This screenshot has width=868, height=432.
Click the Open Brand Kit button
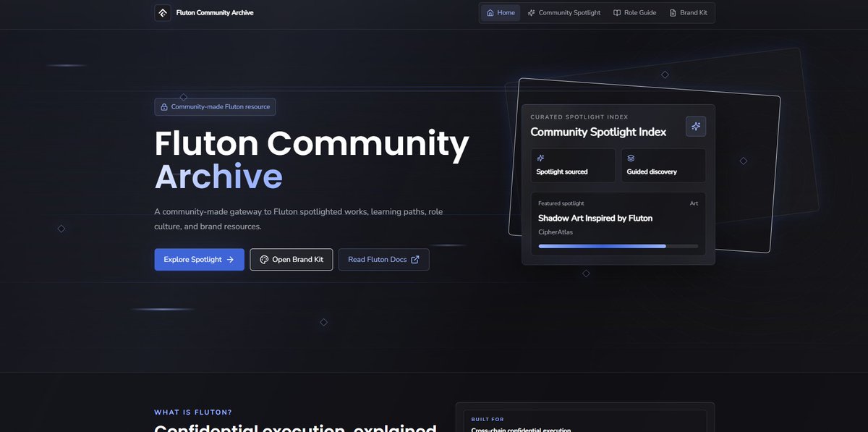[x=292, y=260]
